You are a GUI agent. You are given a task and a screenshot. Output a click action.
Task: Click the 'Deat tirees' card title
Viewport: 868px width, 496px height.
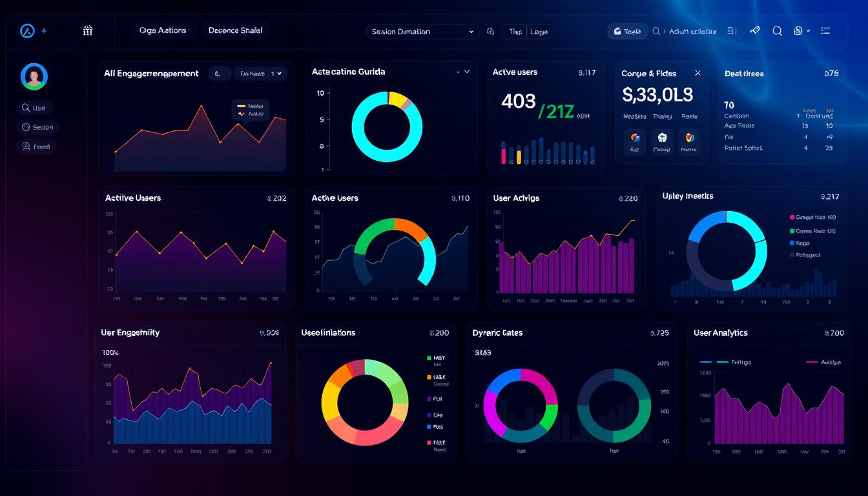click(x=744, y=74)
